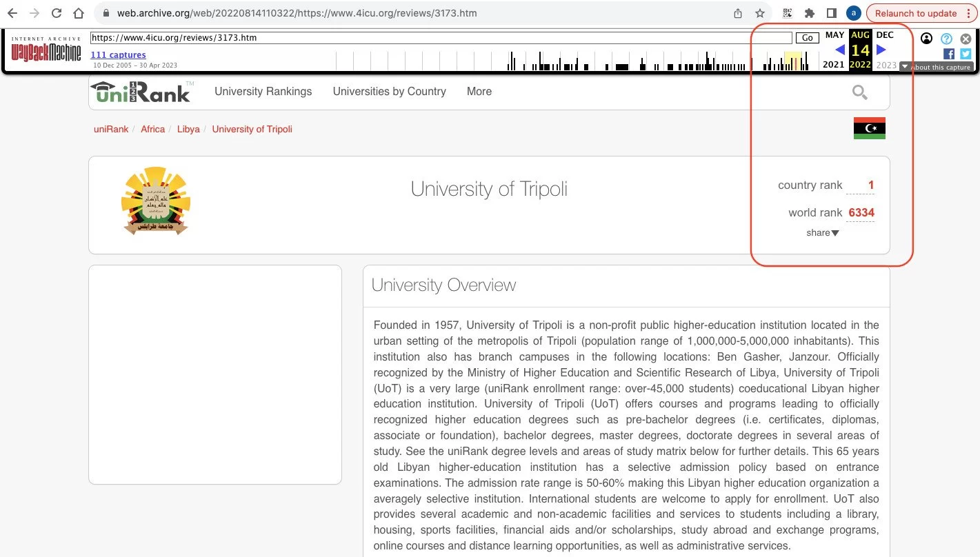This screenshot has width=980, height=557.
Task: Open the Chrome extensions puzzle icon
Action: [x=810, y=13]
